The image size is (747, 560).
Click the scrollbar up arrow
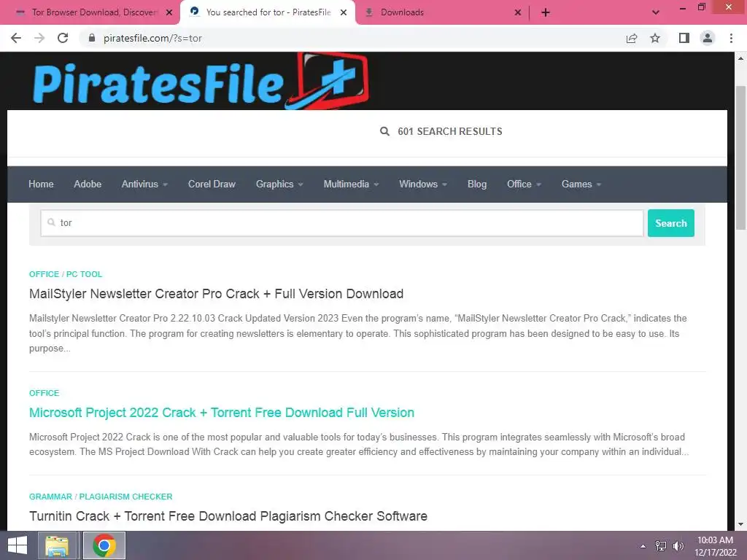(x=740, y=58)
